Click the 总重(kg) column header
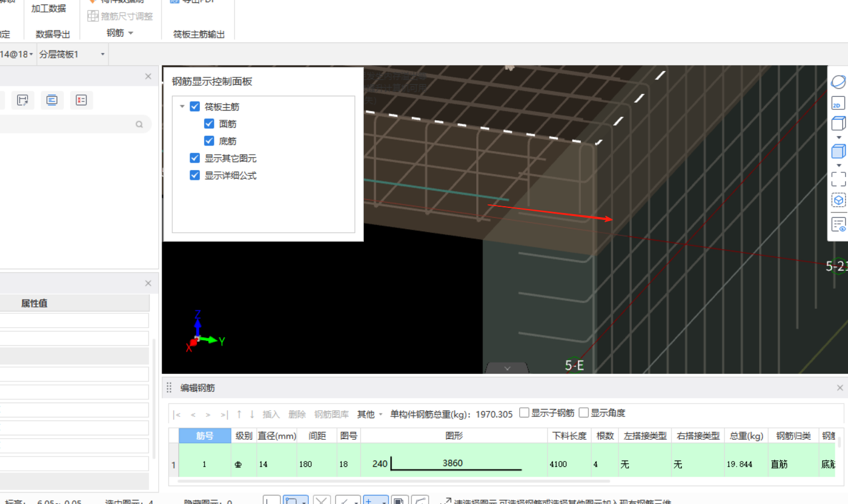The height and width of the screenshot is (504, 848). pos(747,436)
